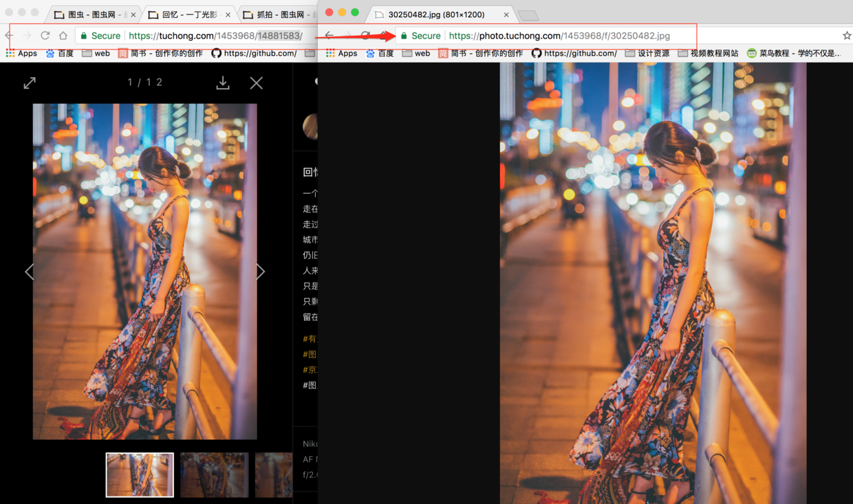Click the main gallery photo in the left window
This screenshot has height=504, width=853.
[144, 272]
